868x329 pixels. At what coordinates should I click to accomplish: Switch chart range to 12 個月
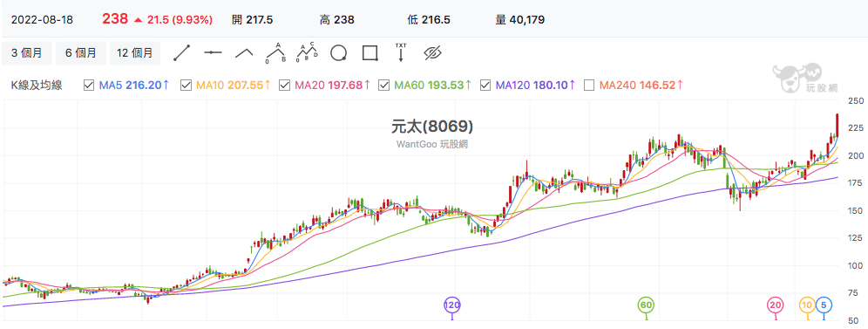[x=135, y=53]
